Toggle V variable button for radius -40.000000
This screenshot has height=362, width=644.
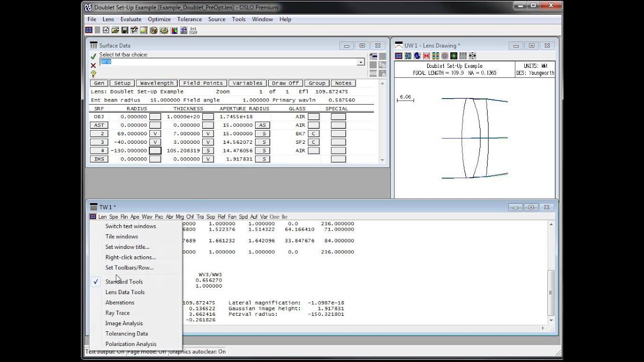pos(155,142)
